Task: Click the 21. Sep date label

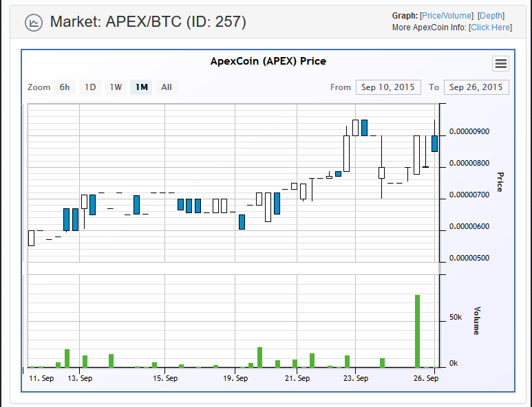Action: pos(297,378)
